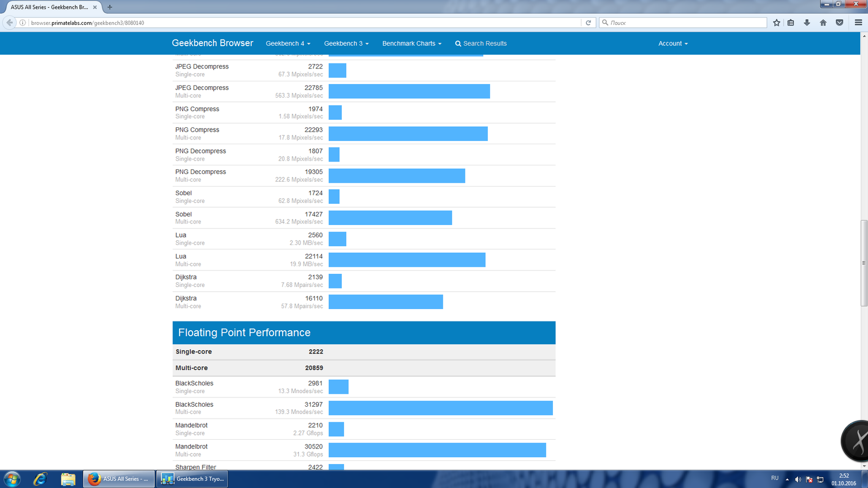Open the Pocket icon in the toolbar
This screenshot has height=488, width=868.
[839, 23]
